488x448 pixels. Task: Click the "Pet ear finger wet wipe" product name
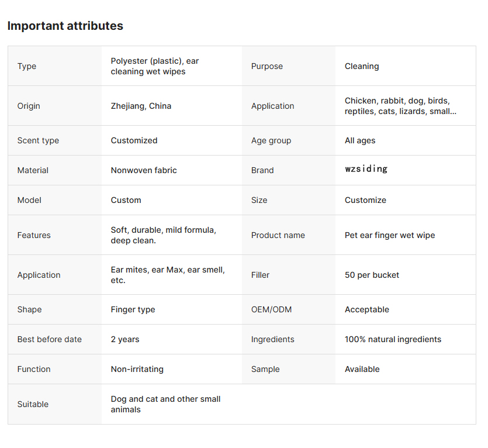(x=390, y=235)
